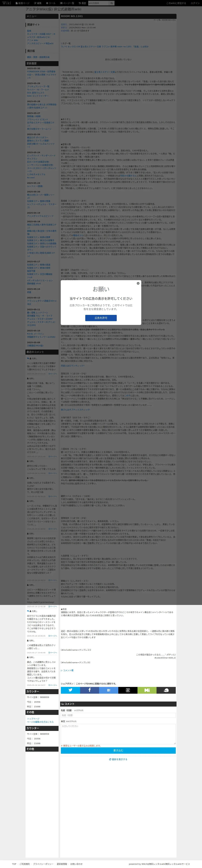Open アニメ Wiki link under 関連サイト

[x=32, y=40]
